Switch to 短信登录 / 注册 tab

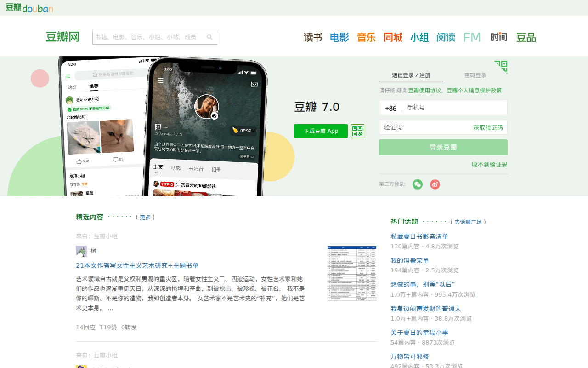(x=411, y=75)
